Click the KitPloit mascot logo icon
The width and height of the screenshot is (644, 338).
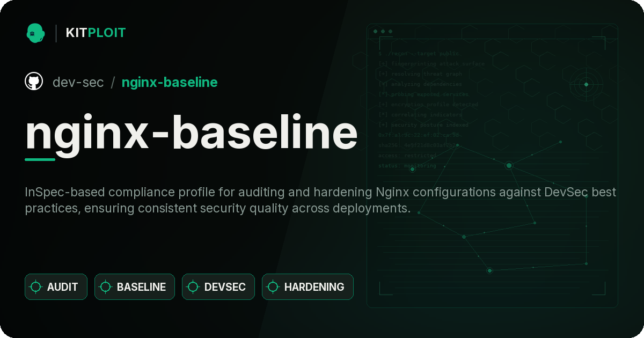pyautogui.click(x=35, y=33)
